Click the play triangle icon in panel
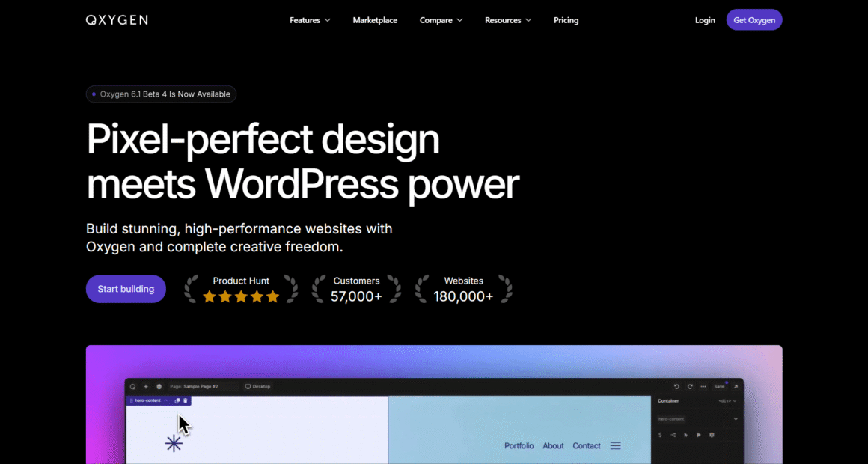The image size is (868, 464). (x=699, y=436)
